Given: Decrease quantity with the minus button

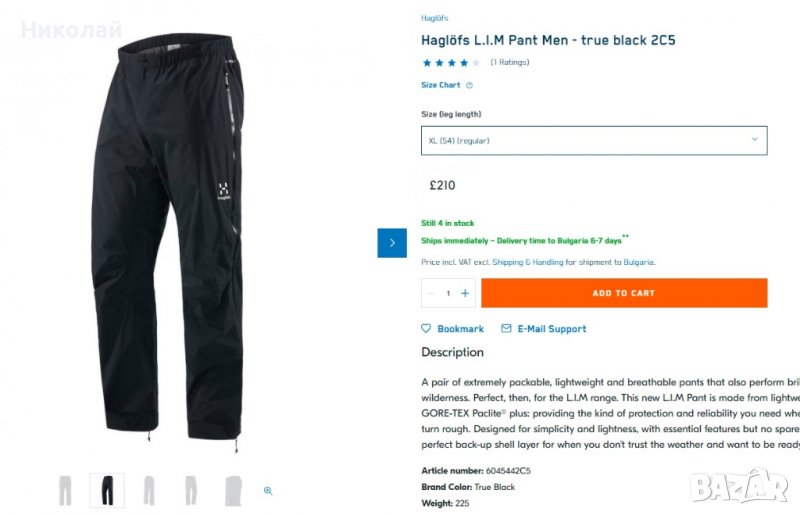Looking at the screenshot, I should [x=430, y=293].
